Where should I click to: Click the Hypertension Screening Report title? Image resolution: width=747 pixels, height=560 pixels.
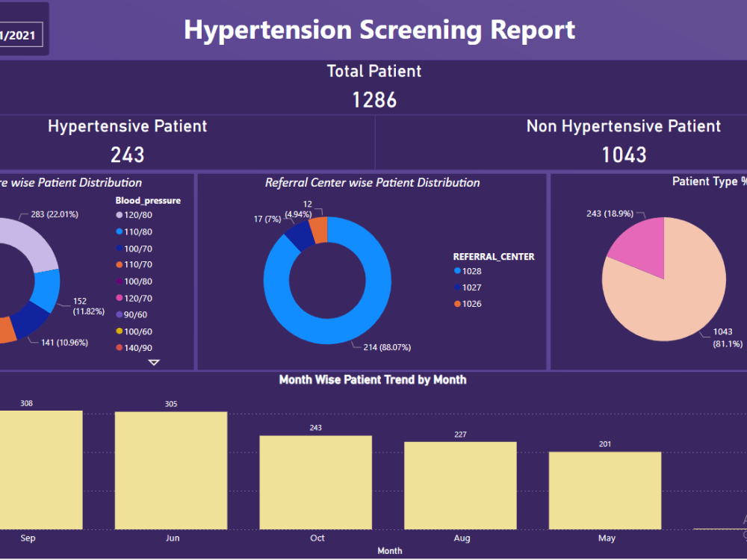coord(379,30)
